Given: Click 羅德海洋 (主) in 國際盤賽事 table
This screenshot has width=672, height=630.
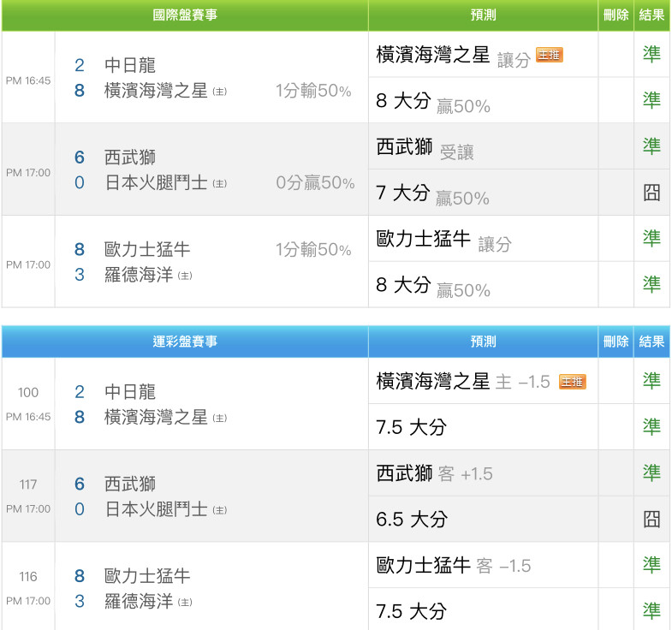Looking at the screenshot, I should click(148, 275).
